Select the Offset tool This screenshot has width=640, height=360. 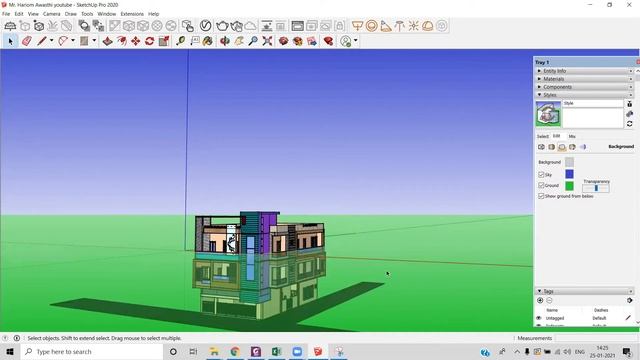tap(122, 41)
